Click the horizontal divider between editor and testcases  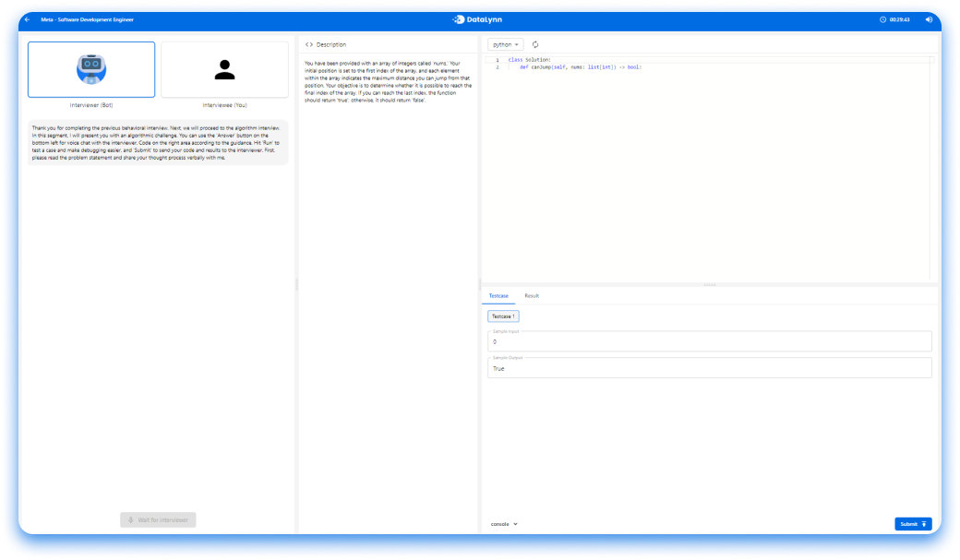click(x=709, y=285)
